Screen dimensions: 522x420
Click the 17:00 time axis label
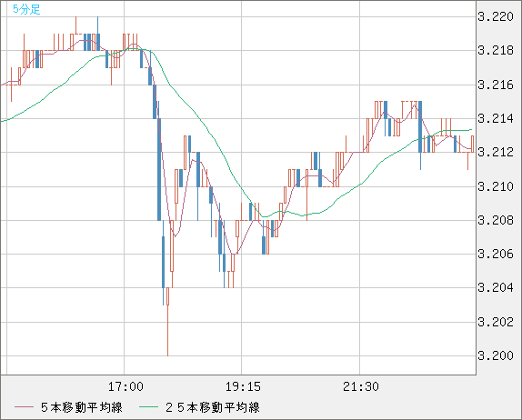[x=125, y=386]
